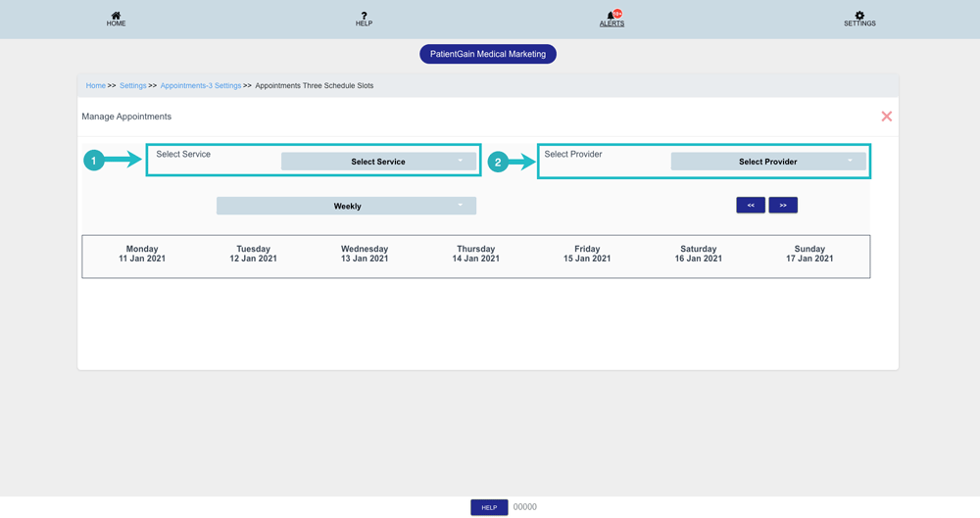The height and width of the screenshot is (518, 980).
Task: Click the Appointments Three Schedule Slots breadcrumb text
Action: [x=315, y=85]
